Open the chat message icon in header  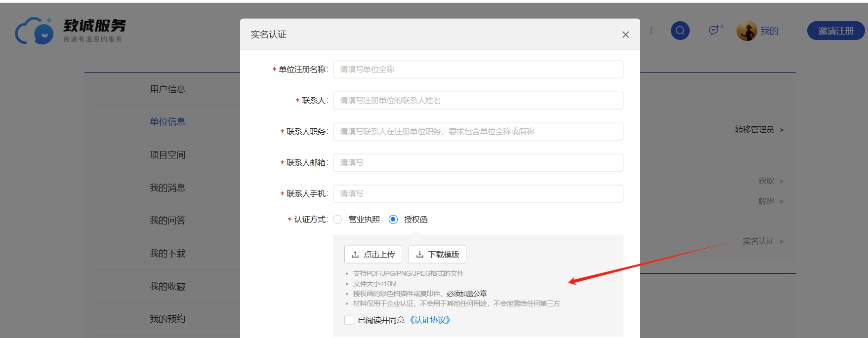[x=714, y=31]
